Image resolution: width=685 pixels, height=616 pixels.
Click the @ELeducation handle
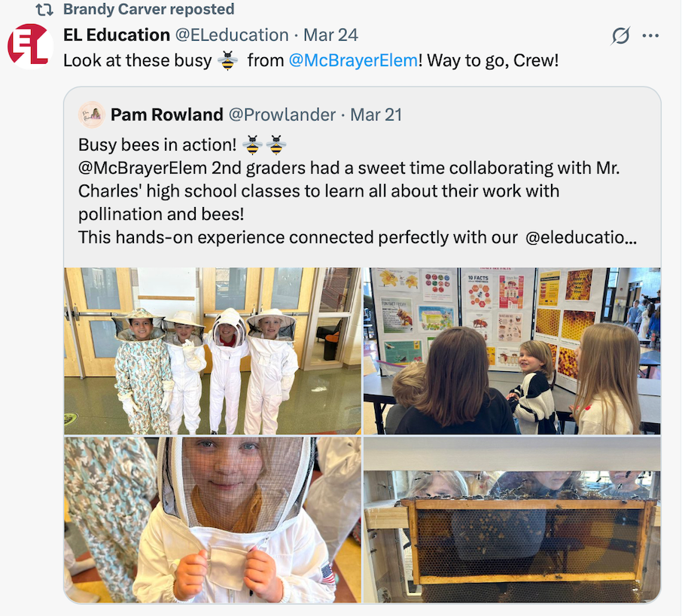click(x=232, y=35)
